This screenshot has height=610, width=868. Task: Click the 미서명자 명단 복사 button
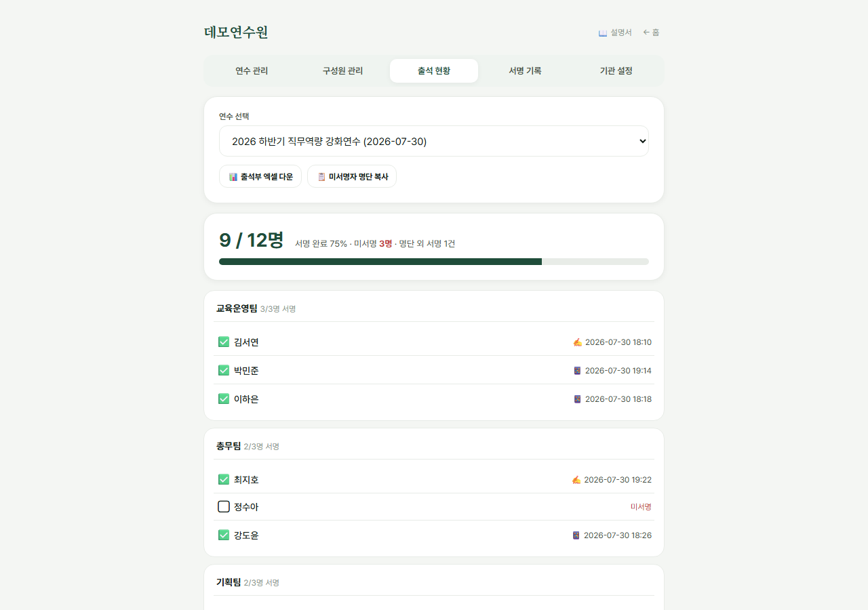pos(352,176)
